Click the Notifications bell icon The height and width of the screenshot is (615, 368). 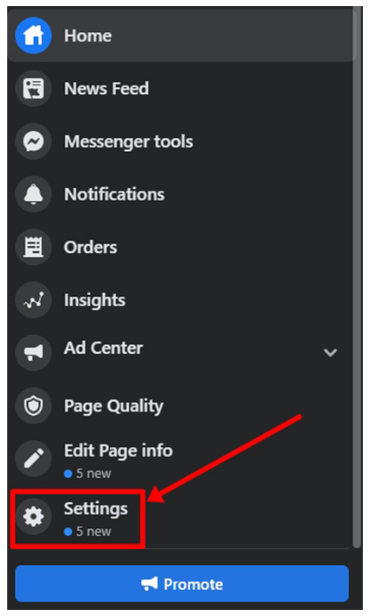pyautogui.click(x=33, y=194)
